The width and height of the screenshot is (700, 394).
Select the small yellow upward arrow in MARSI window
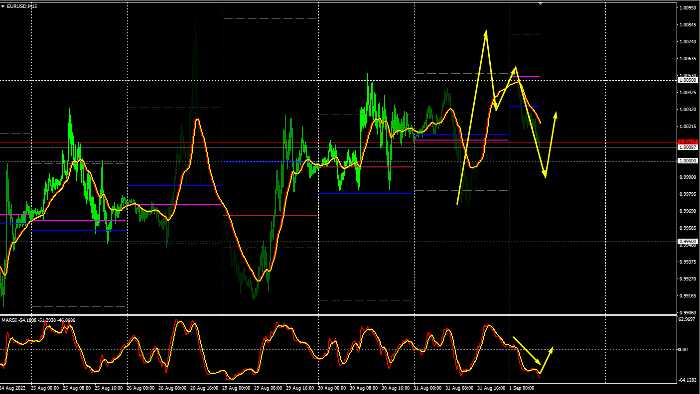[x=547, y=360]
